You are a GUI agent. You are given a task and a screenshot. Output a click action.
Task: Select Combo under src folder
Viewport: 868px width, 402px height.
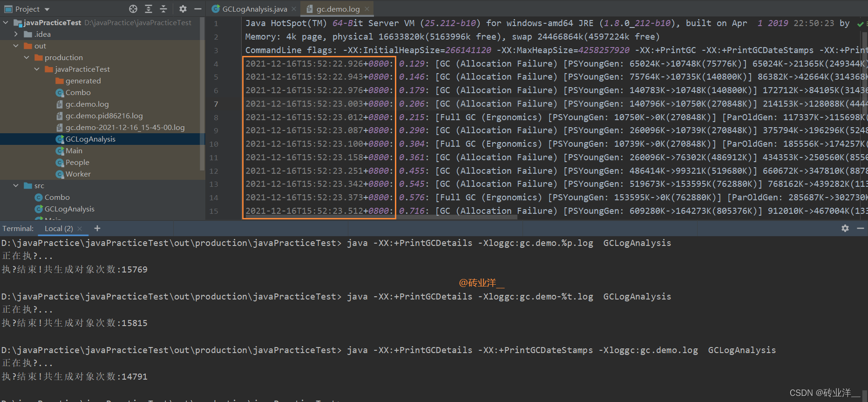click(x=57, y=197)
